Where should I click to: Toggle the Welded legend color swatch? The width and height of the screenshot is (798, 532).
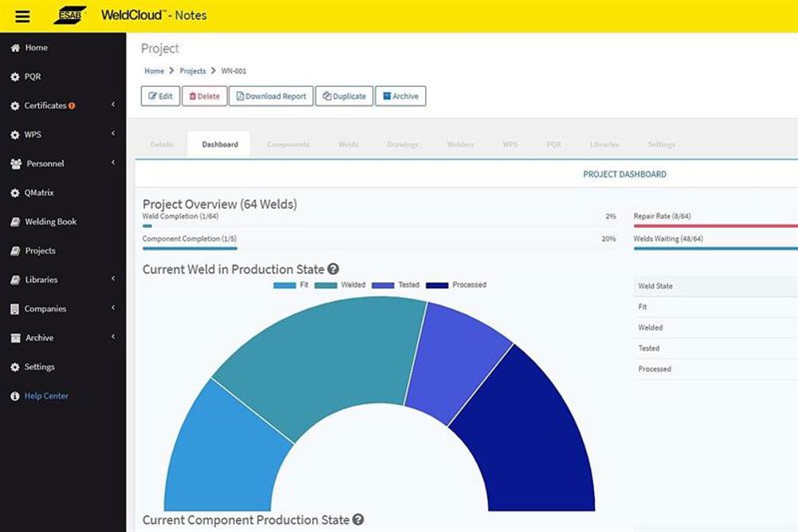(x=326, y=285)
